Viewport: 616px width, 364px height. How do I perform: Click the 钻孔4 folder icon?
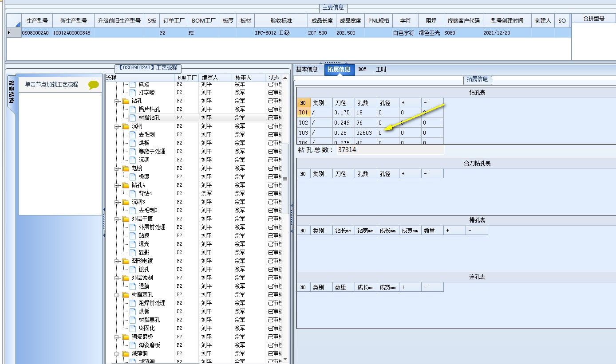point(126,185)
